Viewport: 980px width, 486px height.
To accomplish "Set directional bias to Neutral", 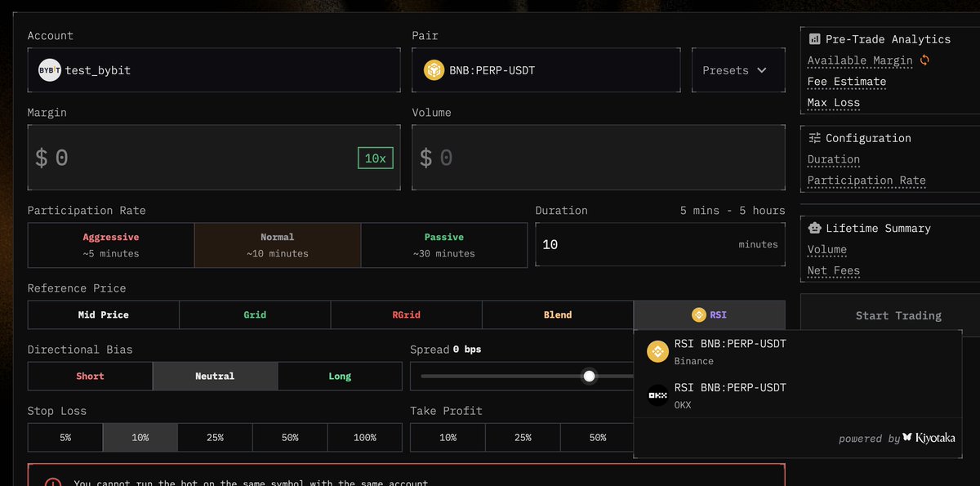I will point(215,376).
